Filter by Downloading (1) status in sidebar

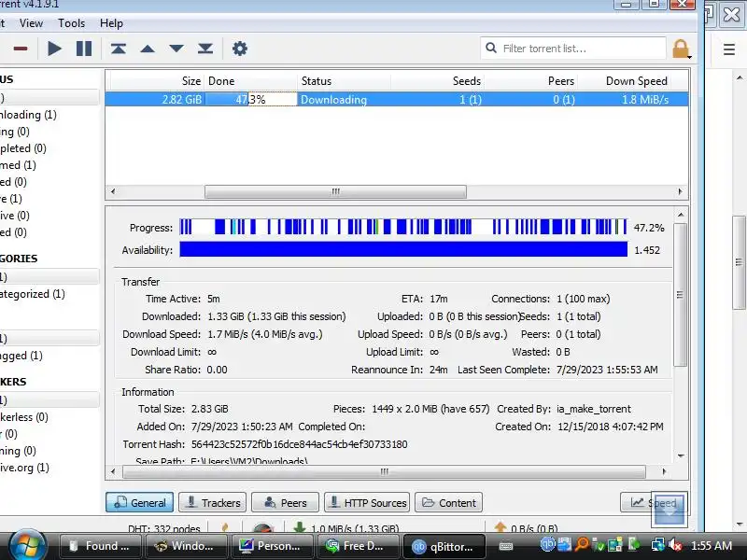pyautogui.click(x=28, y=115)
